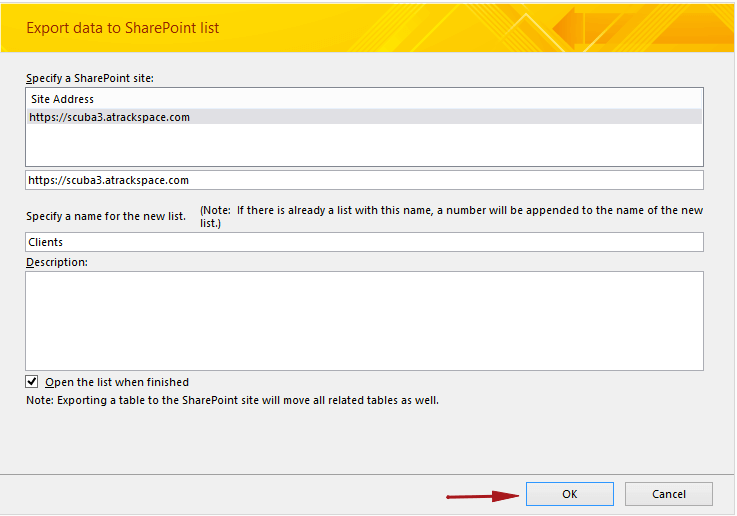Cancel the SharePoint export dialog

pyautogui.click(x=668, y=494)
